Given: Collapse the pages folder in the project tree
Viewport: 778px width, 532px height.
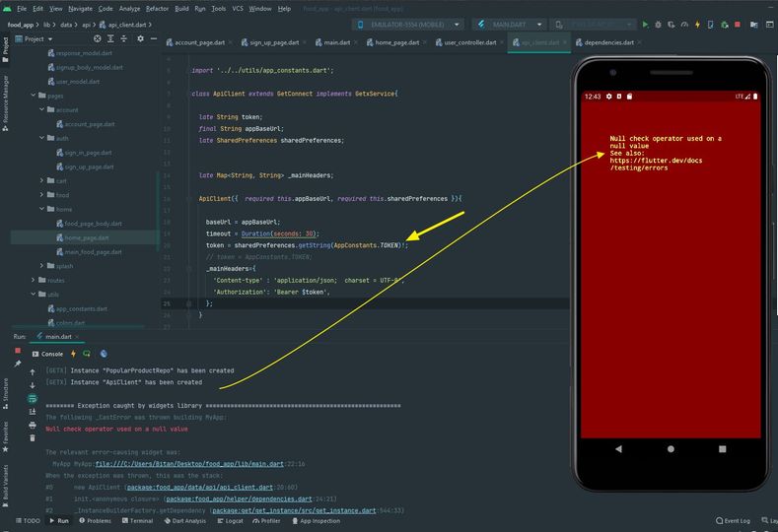Looking at the screenshot, I should (x=34, y=96).
